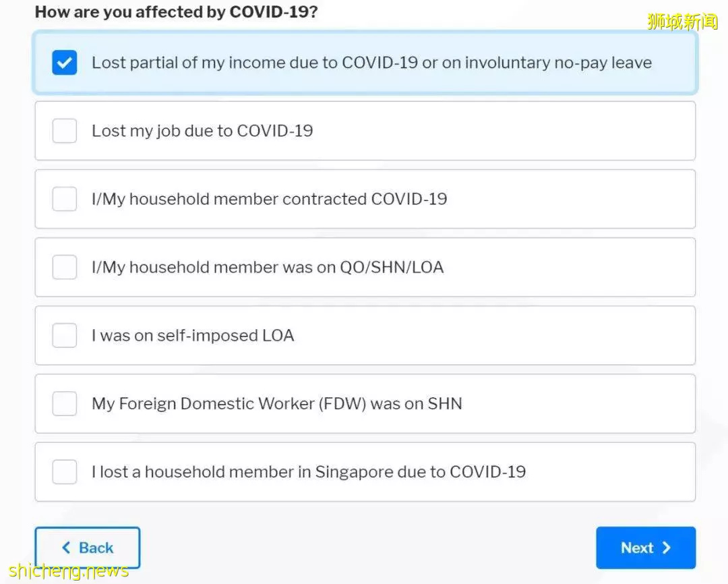
Task: Click the left chevron icon on Back
Action: (66, 548)
